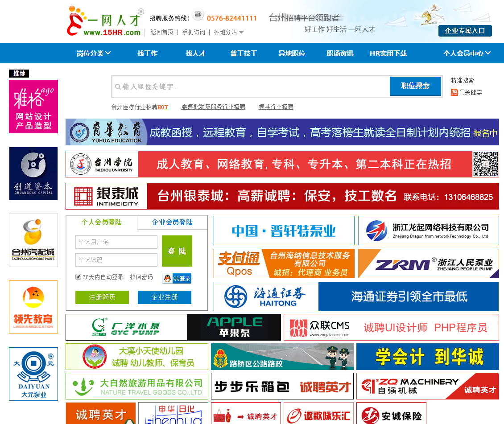Click the 职位搜索 search button
Viewport: 504px width, 424px height.
click(415, 86)
